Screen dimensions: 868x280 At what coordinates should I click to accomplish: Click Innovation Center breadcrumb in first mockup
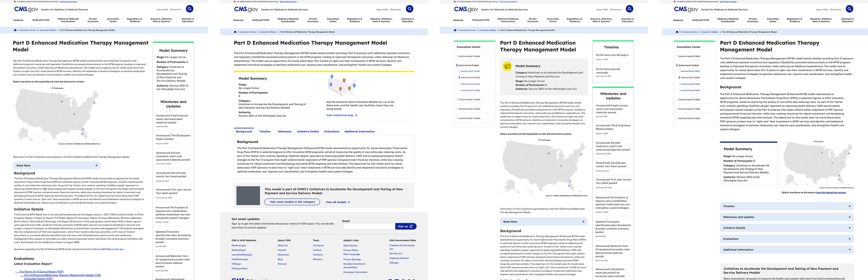point(28,30)
